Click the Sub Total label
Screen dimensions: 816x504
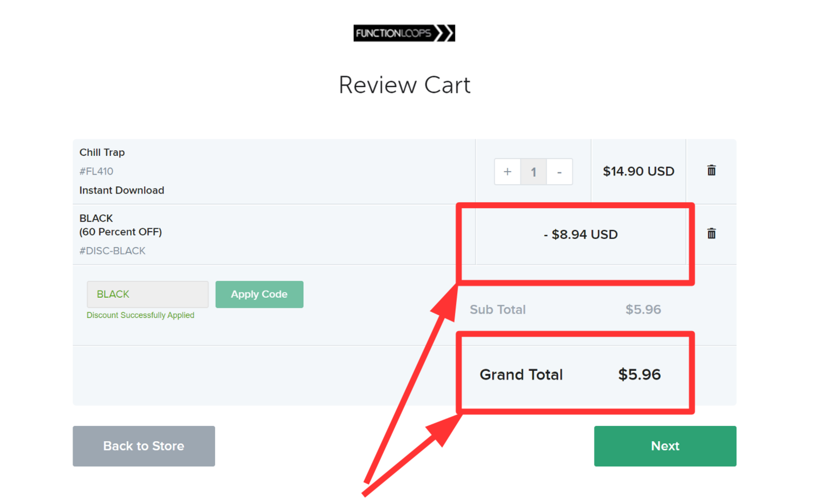click(x=497, y=309)
